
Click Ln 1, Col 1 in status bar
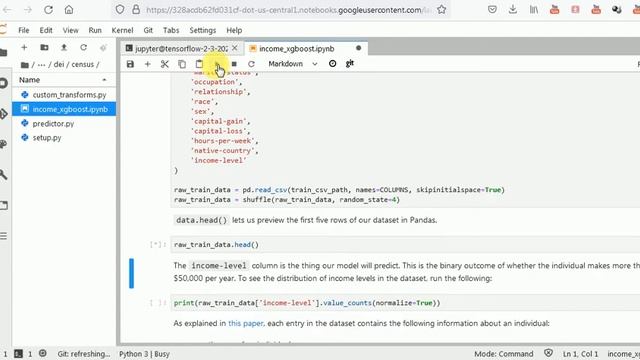click(580, 354)
